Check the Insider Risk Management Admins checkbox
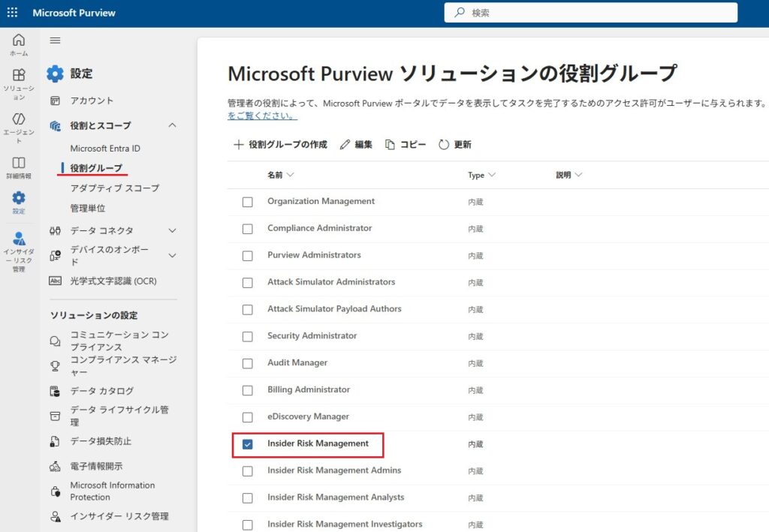 click(x=248, y=471)
